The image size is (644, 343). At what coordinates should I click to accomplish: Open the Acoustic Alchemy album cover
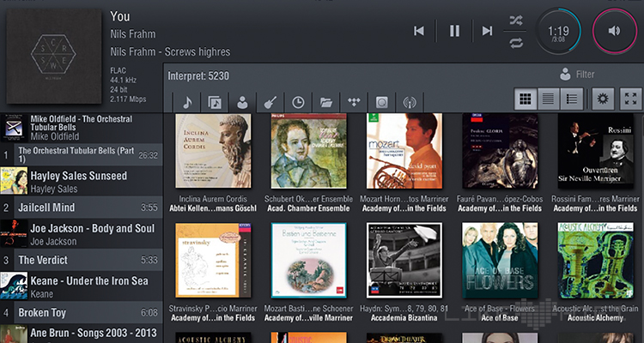596,261
